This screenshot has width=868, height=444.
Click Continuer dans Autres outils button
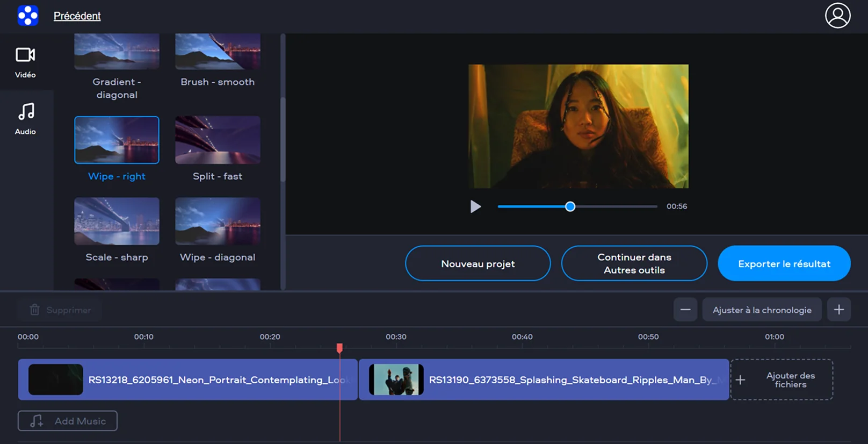click(634, 263)
